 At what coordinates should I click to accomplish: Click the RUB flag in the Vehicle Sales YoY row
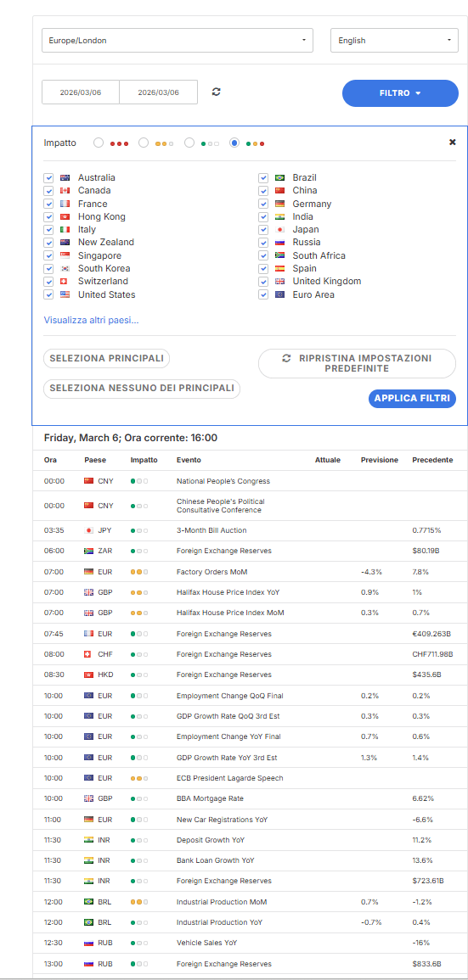(88, 943)
